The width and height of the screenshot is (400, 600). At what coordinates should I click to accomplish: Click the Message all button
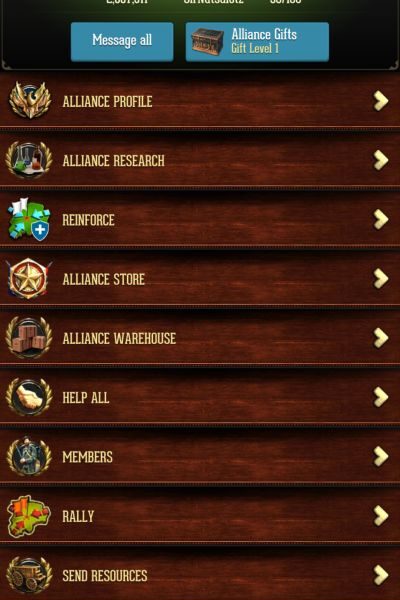click(x=122, y=42)
